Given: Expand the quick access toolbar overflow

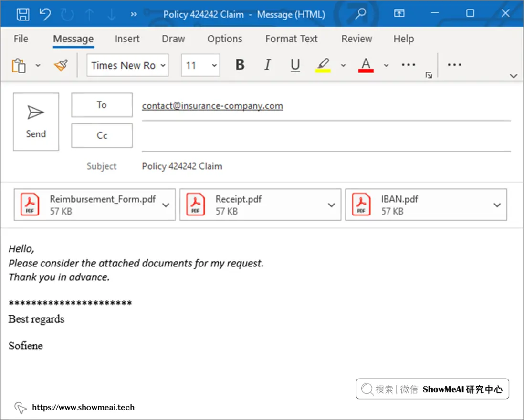Looking at the screenshot, I should point(134,14).
